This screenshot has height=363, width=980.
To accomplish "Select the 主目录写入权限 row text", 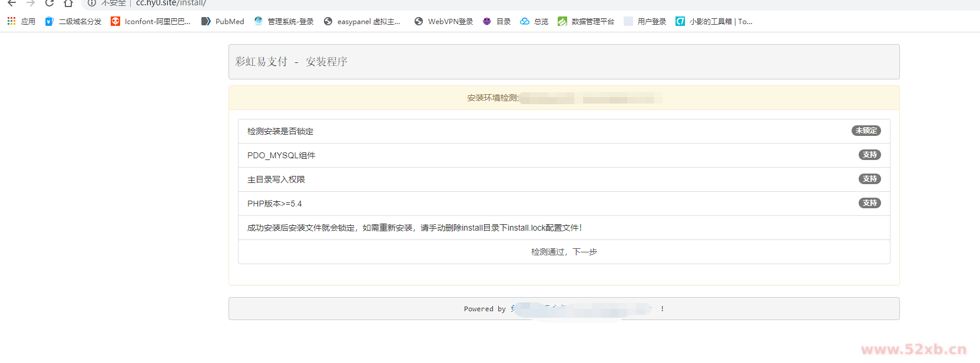I will tap(276, 179).
